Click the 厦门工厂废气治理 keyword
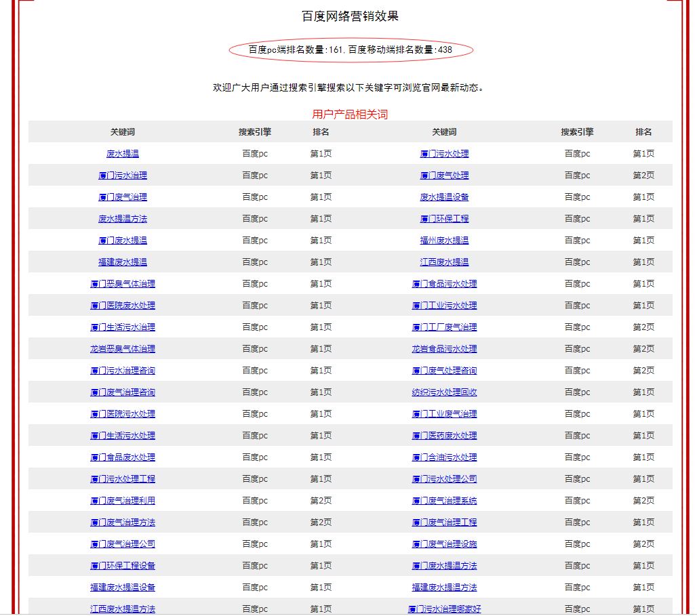Screen dimensions: 697x616 (444, 327)
